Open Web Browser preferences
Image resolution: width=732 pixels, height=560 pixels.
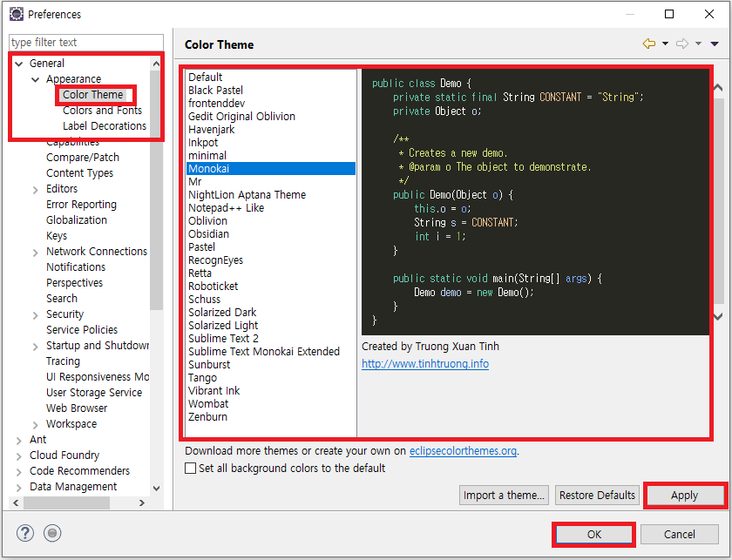[x=77, y=408]
